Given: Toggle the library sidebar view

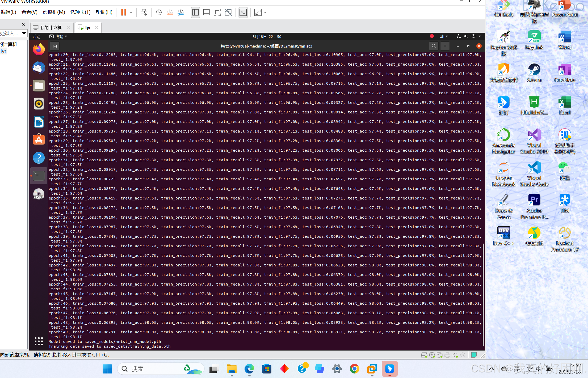Looking at the screenshot, I should coord(195,12).
